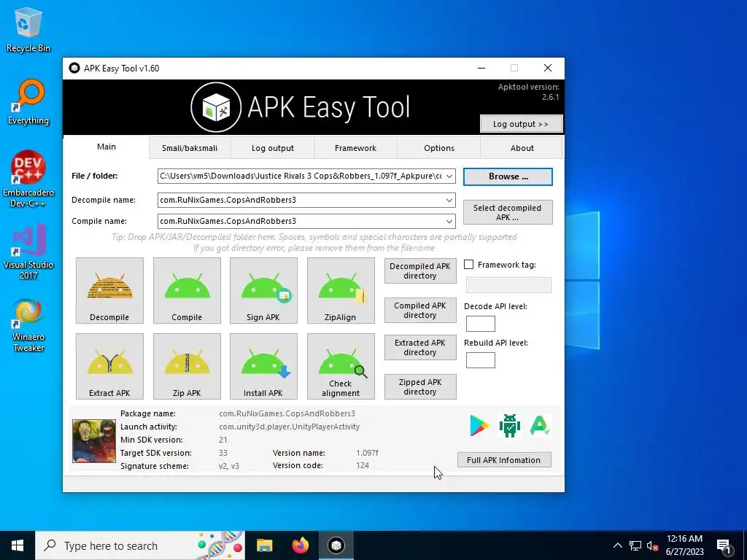Image resolution: width=747 pixels, height=560 pixels.
Task: Click the Log output >> button
Action: pos(521,124)
